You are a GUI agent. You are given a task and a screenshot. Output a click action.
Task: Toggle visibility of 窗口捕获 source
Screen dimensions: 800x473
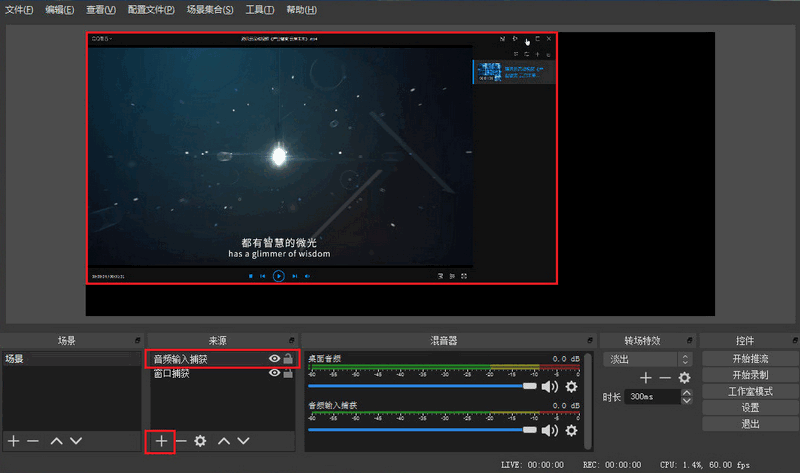273,373
